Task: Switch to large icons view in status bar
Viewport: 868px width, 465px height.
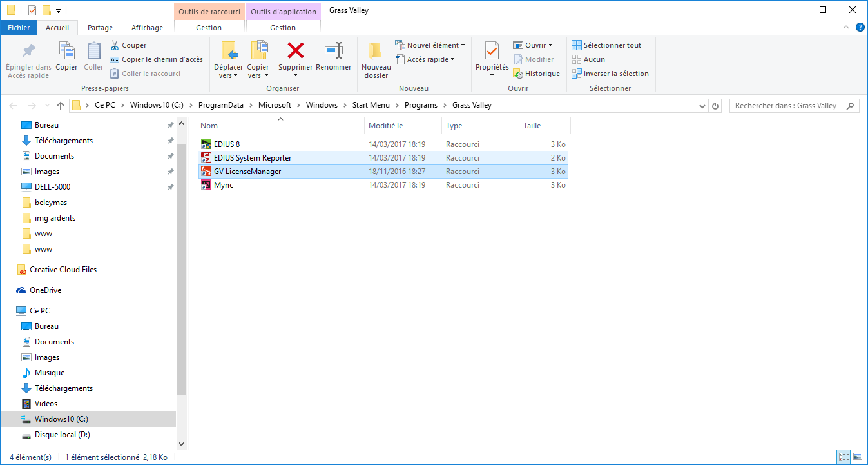Action: click(857, 457)
